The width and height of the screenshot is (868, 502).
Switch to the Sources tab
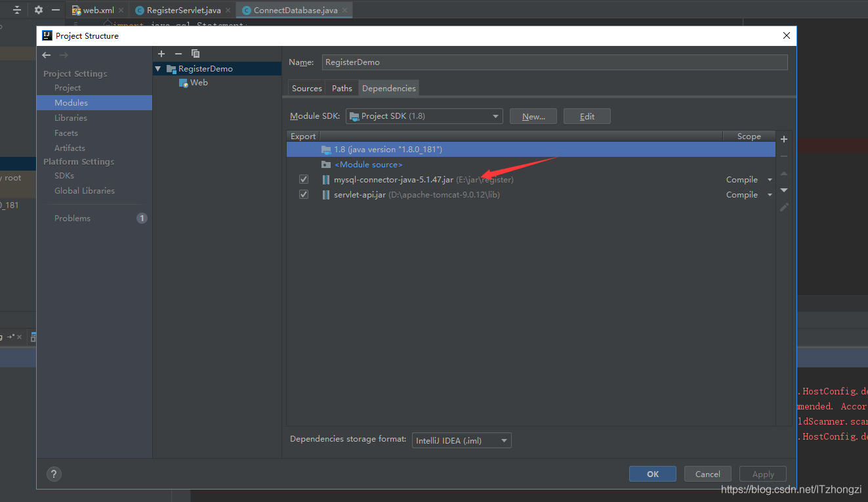click(x=307, y=88)
